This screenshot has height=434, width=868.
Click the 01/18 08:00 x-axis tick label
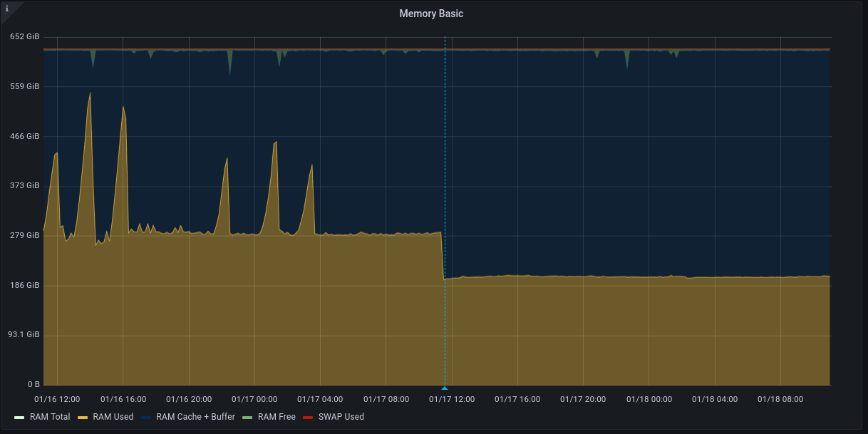point(780,399)
